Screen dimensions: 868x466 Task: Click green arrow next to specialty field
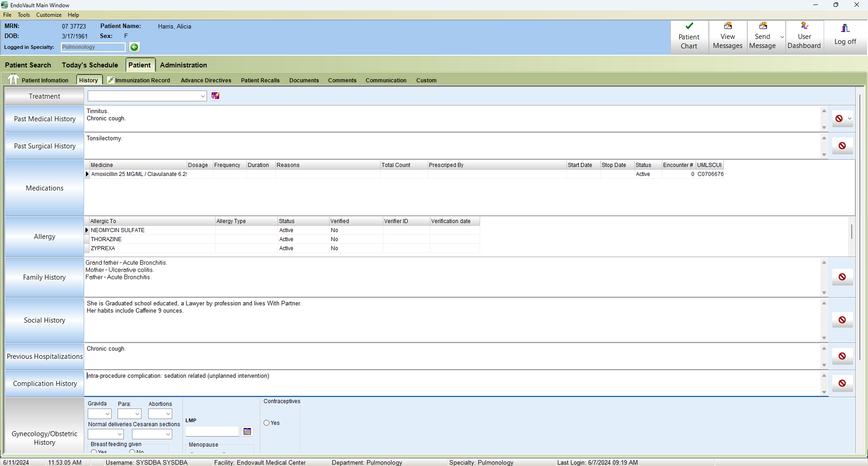(134, 47)
